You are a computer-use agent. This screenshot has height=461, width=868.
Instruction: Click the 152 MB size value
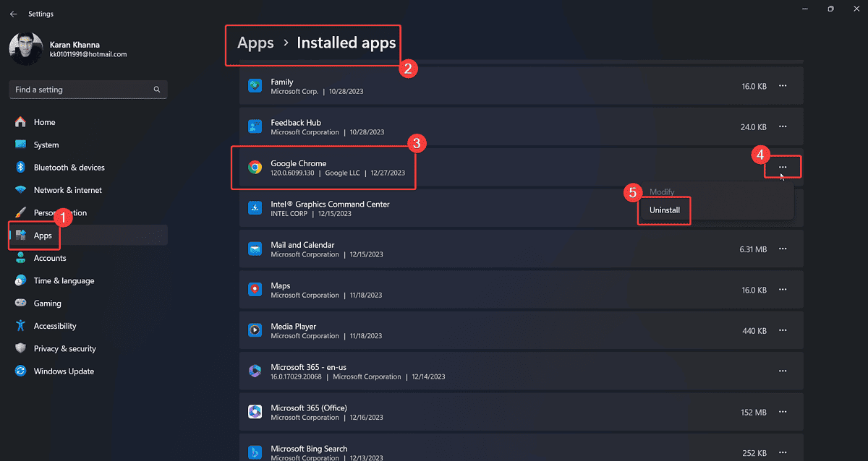754,413
